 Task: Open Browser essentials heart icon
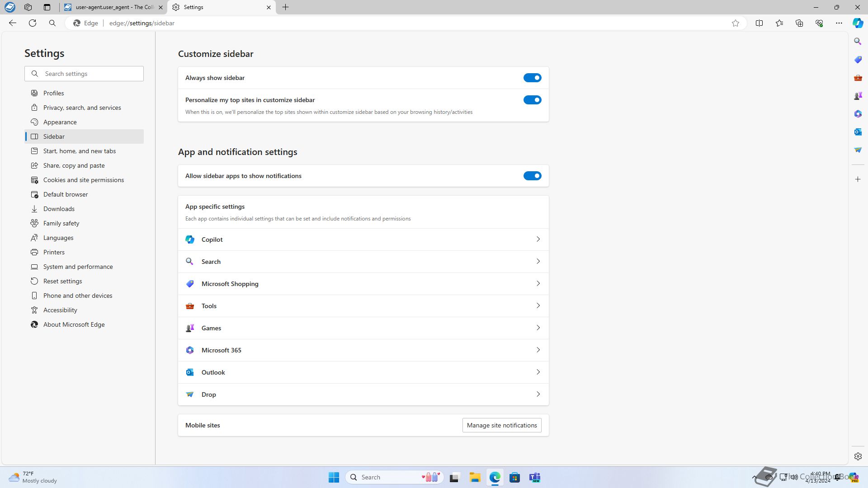(x=819, y=23)
